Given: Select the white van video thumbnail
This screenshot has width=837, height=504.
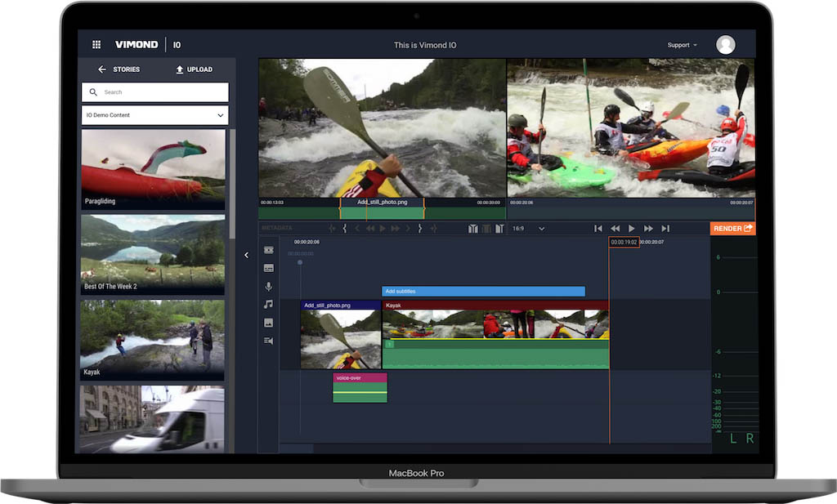Looking at the screenshot, I should coord(152,419).
